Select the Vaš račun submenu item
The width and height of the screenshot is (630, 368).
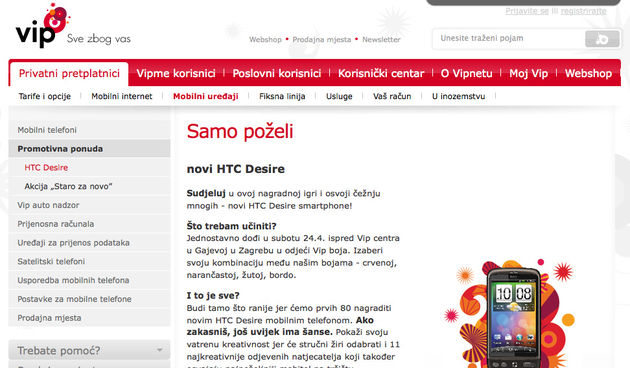[x=392, y=96]
